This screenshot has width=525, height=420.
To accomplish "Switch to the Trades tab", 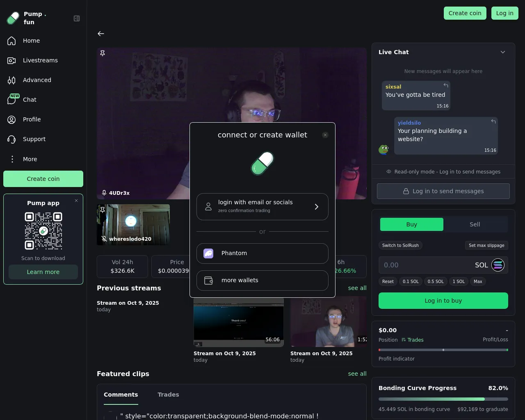I will click(x=168, y=395).
